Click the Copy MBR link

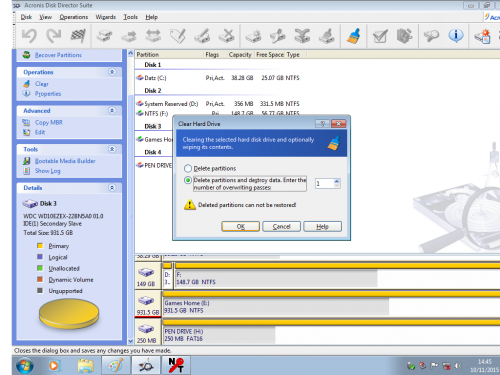49,122
